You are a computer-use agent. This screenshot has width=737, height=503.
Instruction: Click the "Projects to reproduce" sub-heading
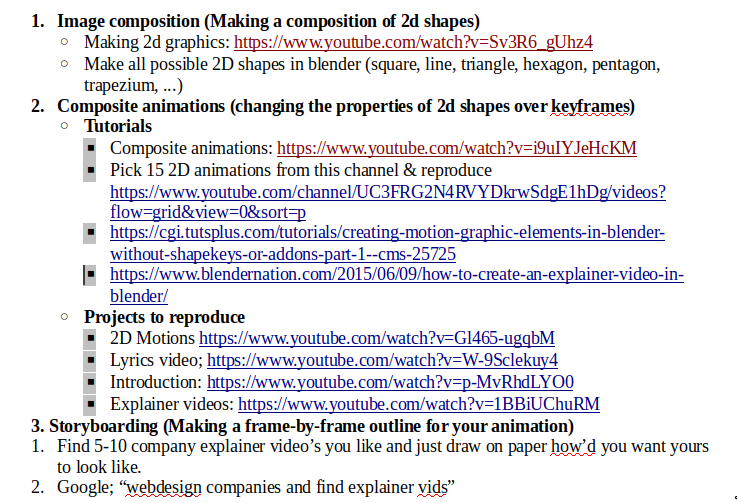pos(164,318)
